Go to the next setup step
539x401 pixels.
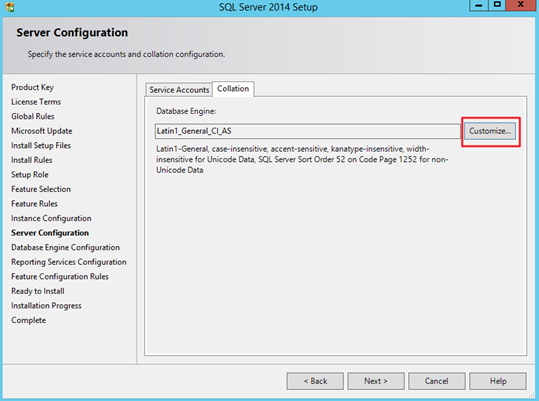click(x=376, y=381)
